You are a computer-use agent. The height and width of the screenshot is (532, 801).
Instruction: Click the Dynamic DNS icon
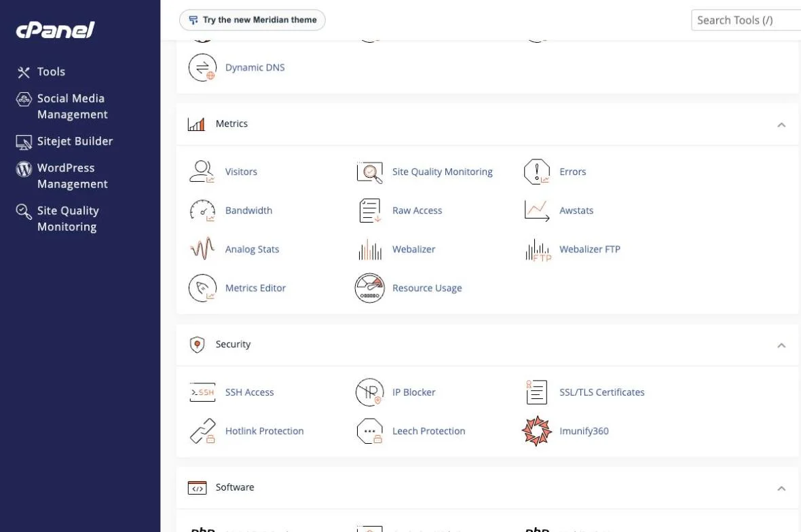point(202,67)
